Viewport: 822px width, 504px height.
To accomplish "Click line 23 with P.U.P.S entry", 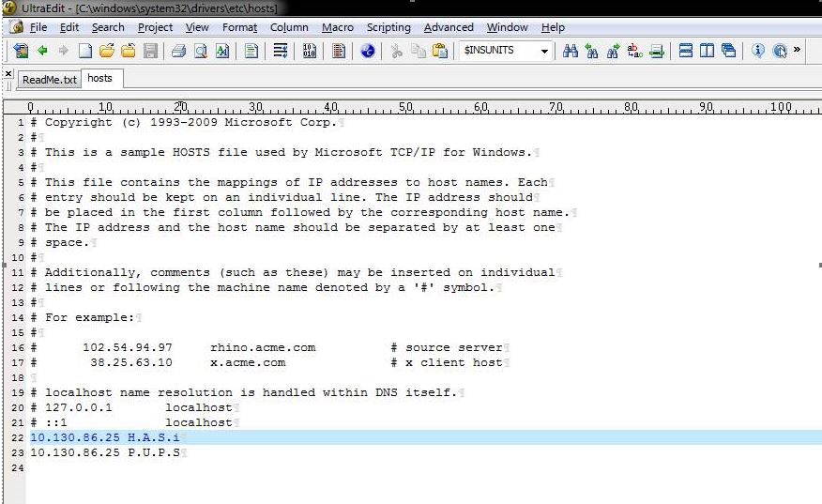I will coord(103,452).
